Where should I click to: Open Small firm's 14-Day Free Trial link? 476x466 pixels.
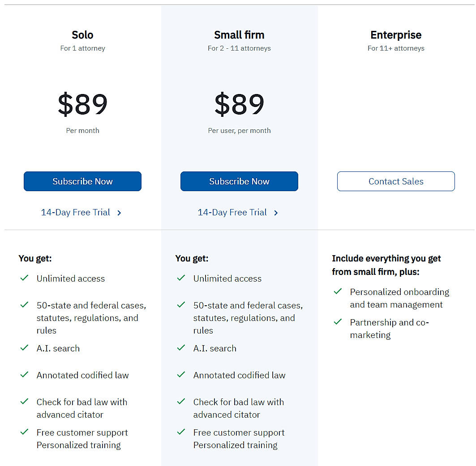click(233, 212)
